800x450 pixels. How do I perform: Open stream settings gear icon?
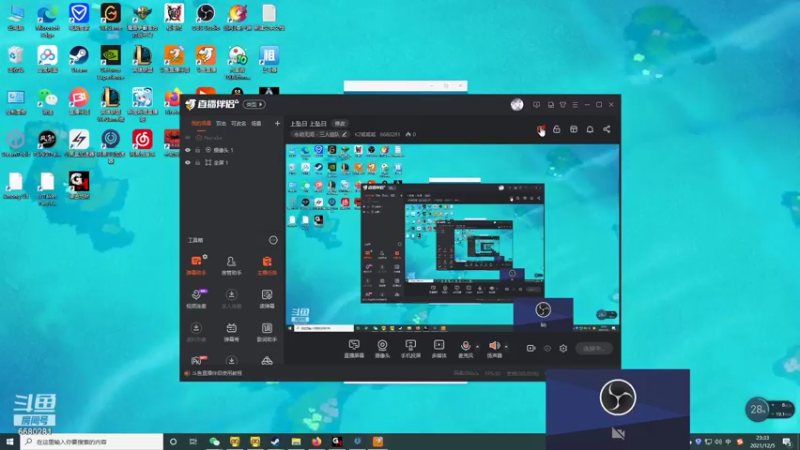coord(563,348)
